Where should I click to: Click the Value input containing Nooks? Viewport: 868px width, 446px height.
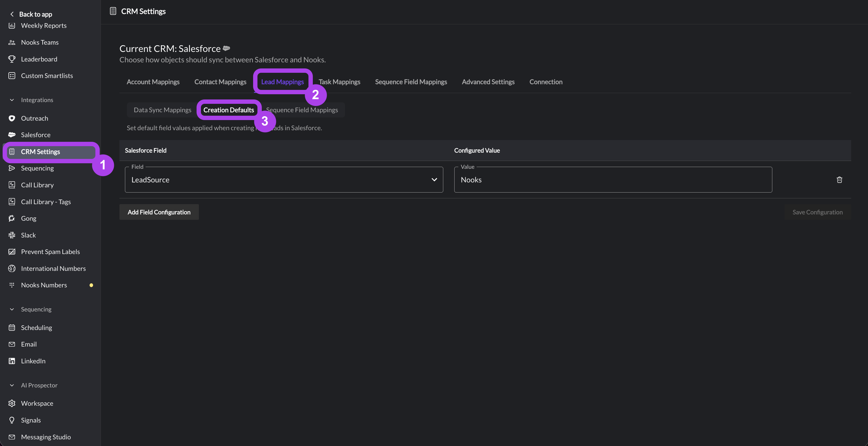click(613, 180)
